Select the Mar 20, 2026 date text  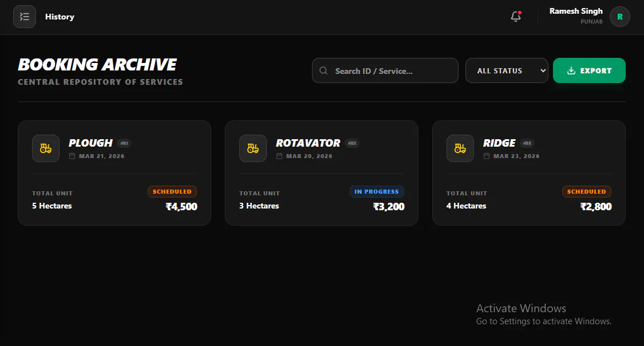(x=309, y=156)
